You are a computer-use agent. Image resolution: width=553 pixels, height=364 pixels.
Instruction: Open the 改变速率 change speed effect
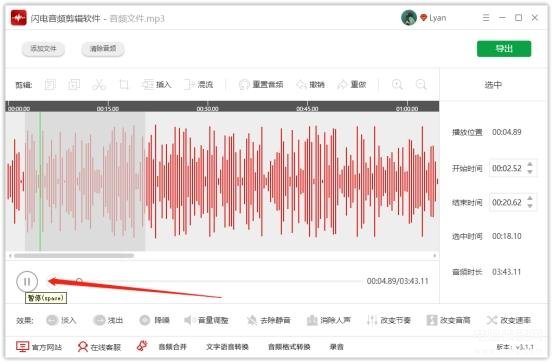tap(509, 320)
